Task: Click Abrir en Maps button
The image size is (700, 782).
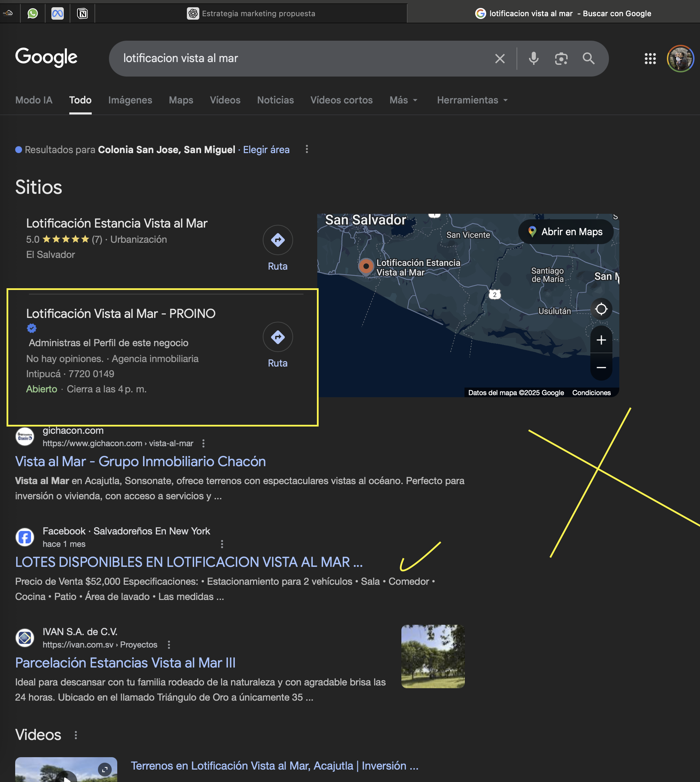Action: click(566, 232)
